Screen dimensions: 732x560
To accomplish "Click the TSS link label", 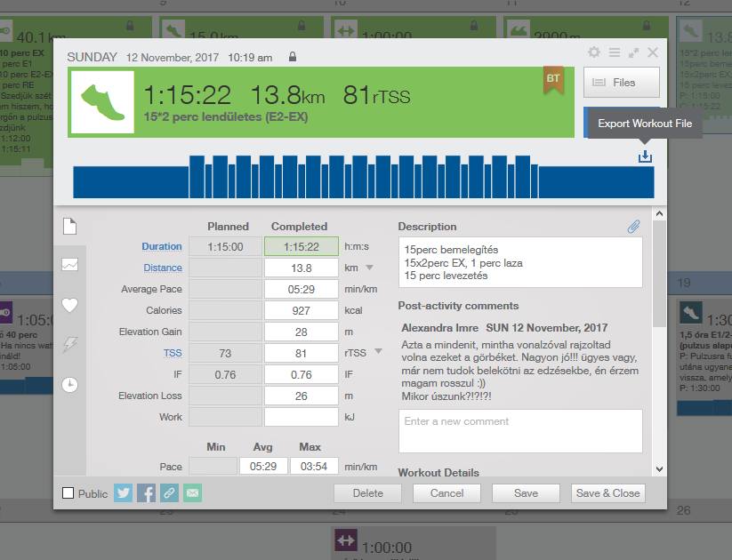I will [x=173, y=353].
